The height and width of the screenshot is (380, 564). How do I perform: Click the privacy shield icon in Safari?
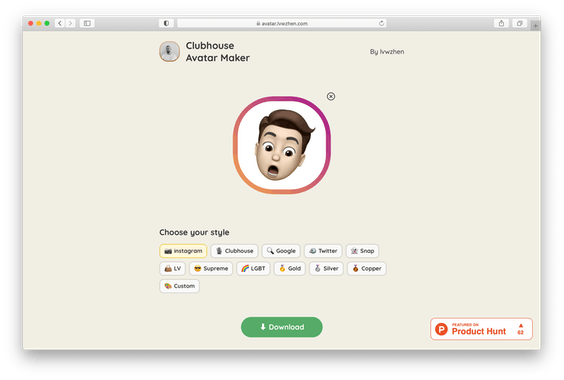166,23
